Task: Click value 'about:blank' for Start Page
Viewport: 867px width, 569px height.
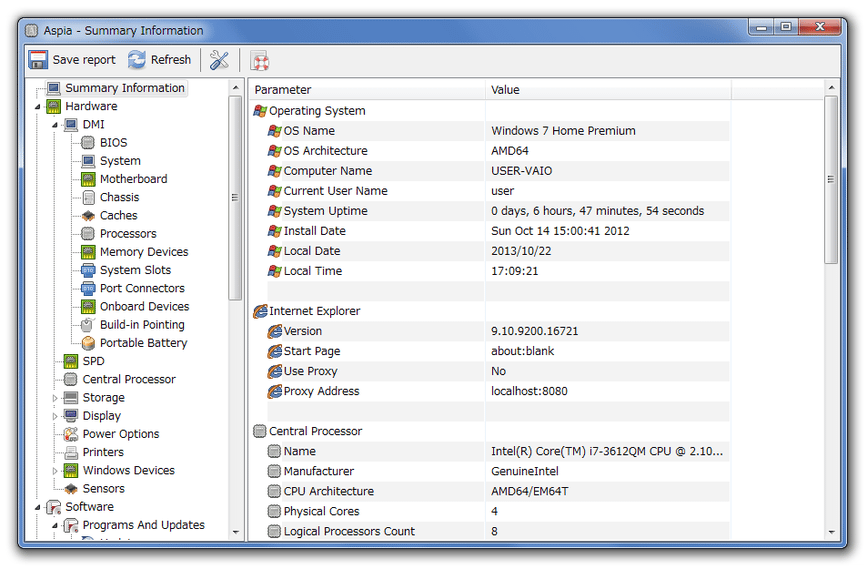Action: (x=523, y=351)
